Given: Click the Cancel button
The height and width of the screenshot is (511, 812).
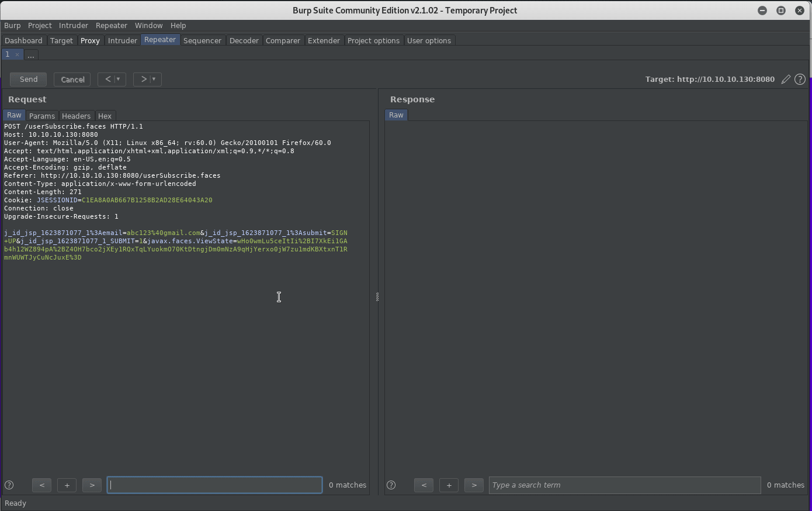Looking at the screenshot, I should point(72,79).
